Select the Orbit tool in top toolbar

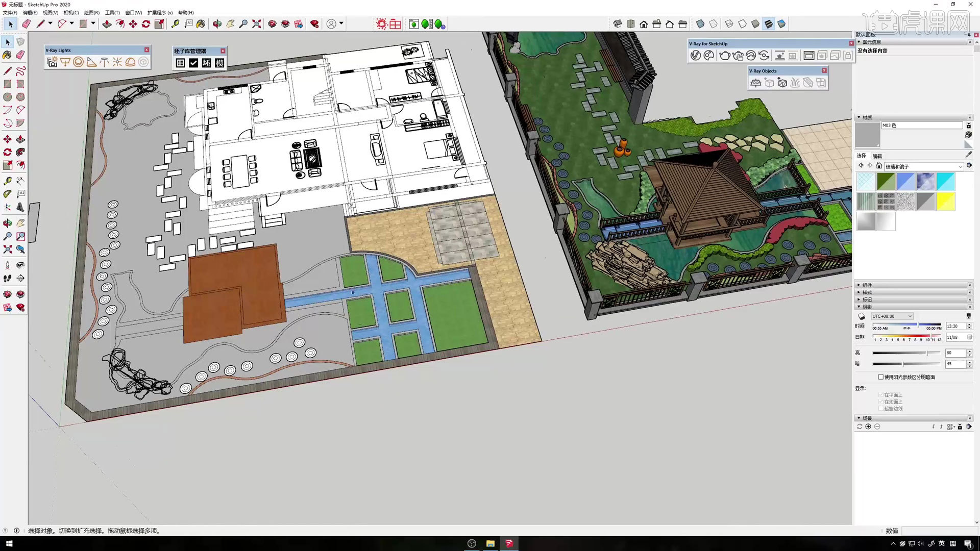click(217, 24)
